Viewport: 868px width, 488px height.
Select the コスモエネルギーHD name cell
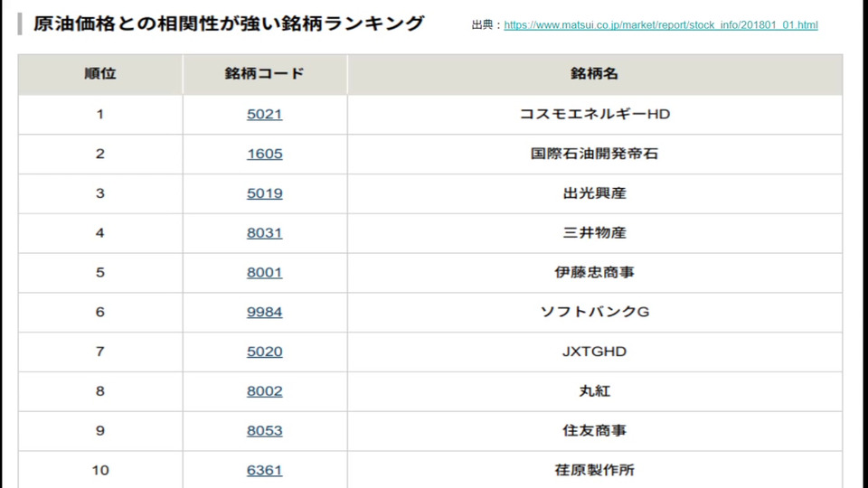595,114
